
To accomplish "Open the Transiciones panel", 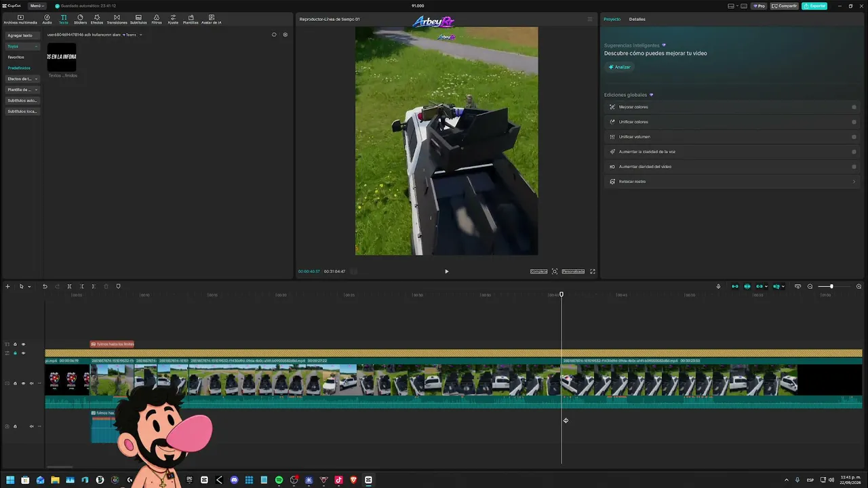I will click(x=117, y=19).
